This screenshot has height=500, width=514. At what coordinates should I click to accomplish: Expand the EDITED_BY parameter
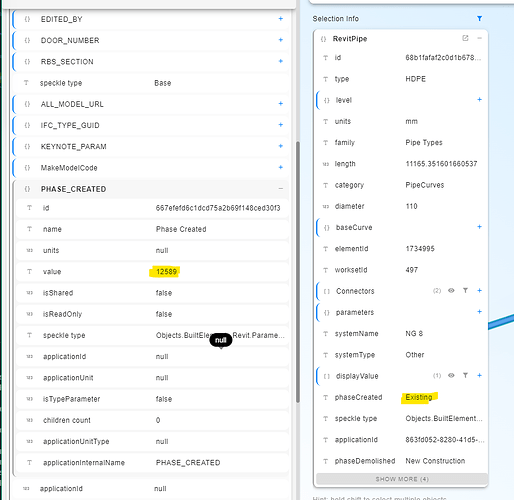tap(281, 19)
